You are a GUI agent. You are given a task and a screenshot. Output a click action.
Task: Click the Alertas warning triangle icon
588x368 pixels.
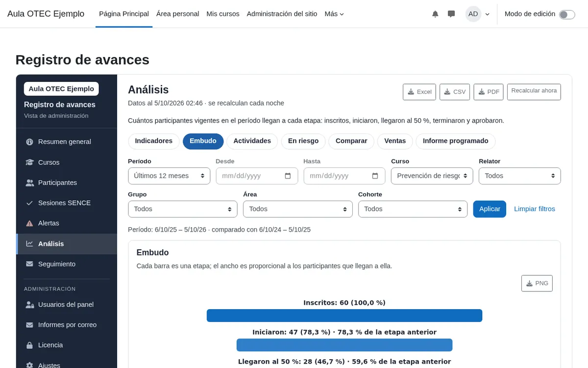coord(29,223)
